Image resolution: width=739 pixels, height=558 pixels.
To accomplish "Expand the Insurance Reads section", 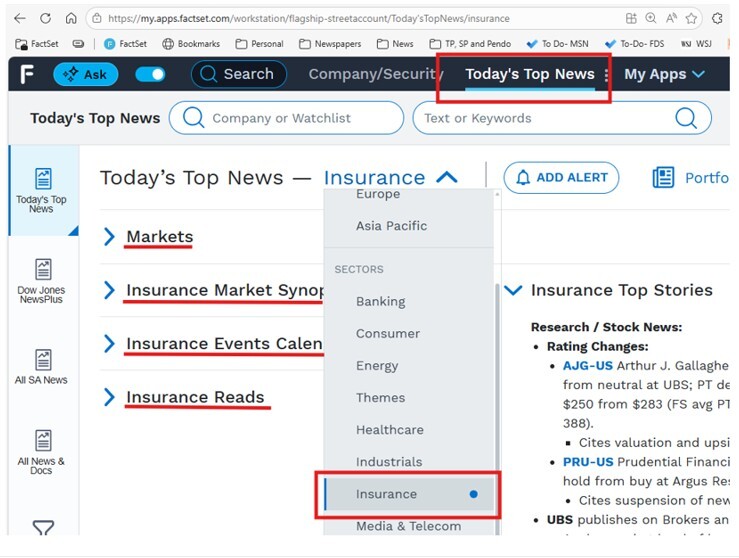I will (x=109, y=397).
